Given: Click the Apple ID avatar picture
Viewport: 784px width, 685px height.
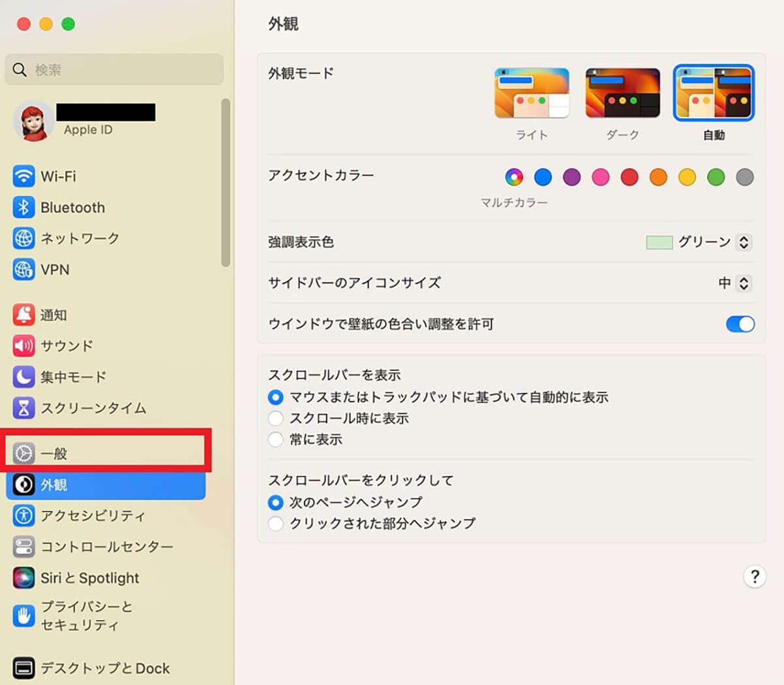Looking at the screenshot, I should click(x=33, y=121).
